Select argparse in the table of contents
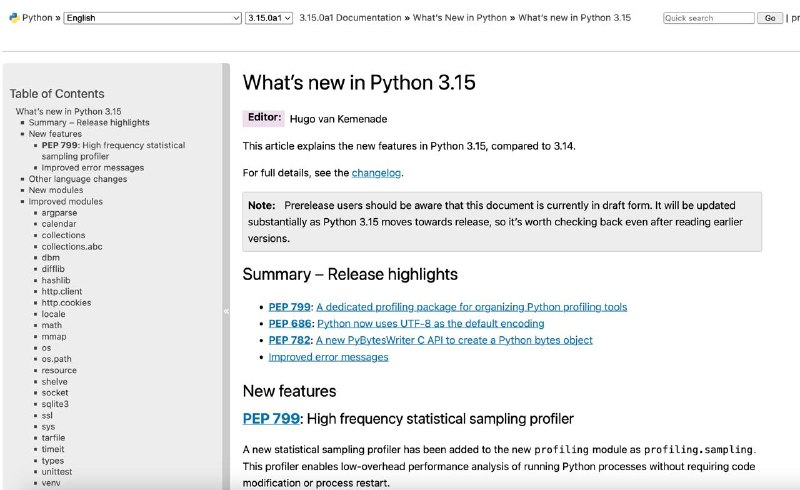Image resolution: width=800 pixels, height=490 pixels. (x=59, y=213)
